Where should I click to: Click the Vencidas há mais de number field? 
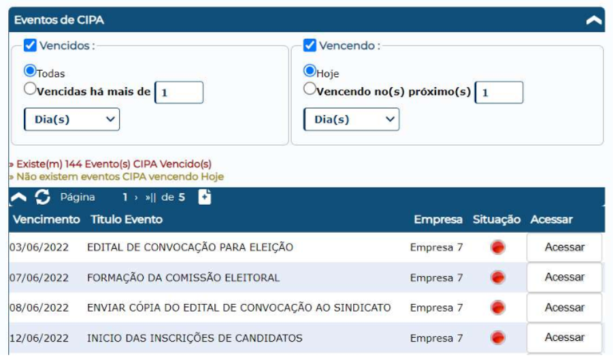(x=179, y=93)
